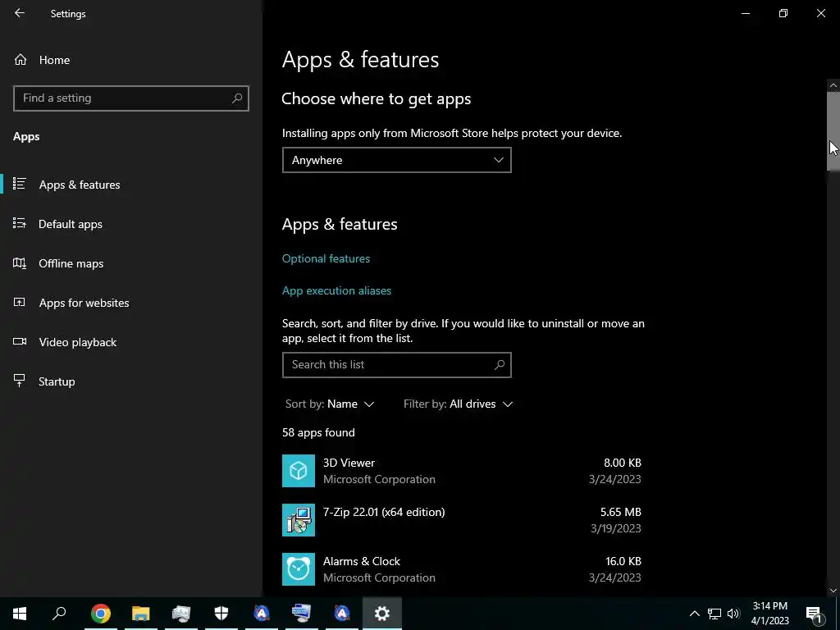Click the Apps & features list icon in sidebar
Viewport: 840px width, 630px height.
pos(20,184)
